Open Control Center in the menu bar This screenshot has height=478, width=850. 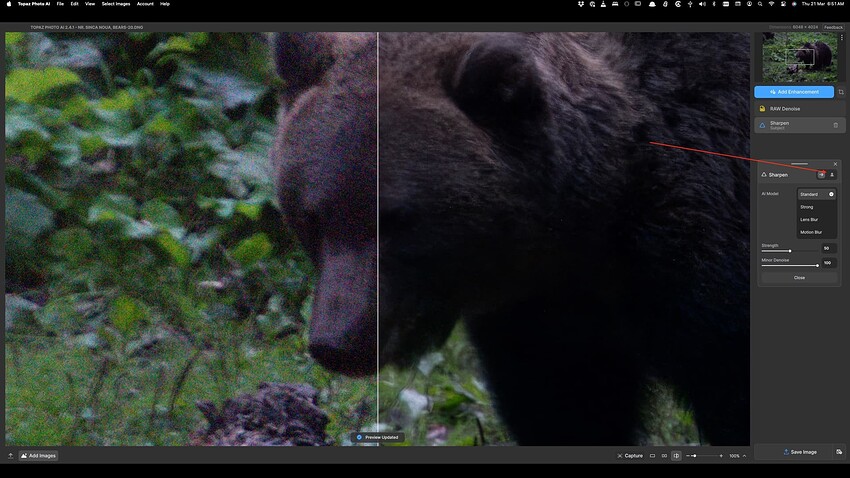click(x=783, y=4)
